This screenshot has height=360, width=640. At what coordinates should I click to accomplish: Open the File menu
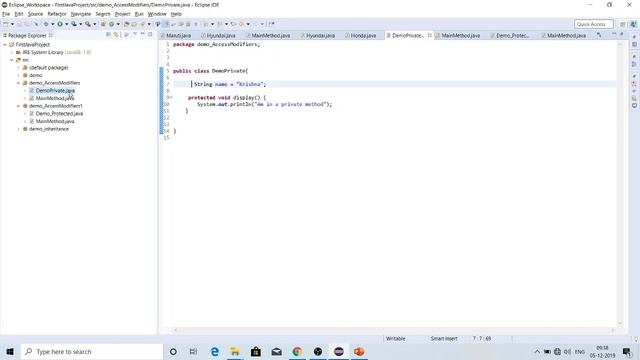(6, 14)
